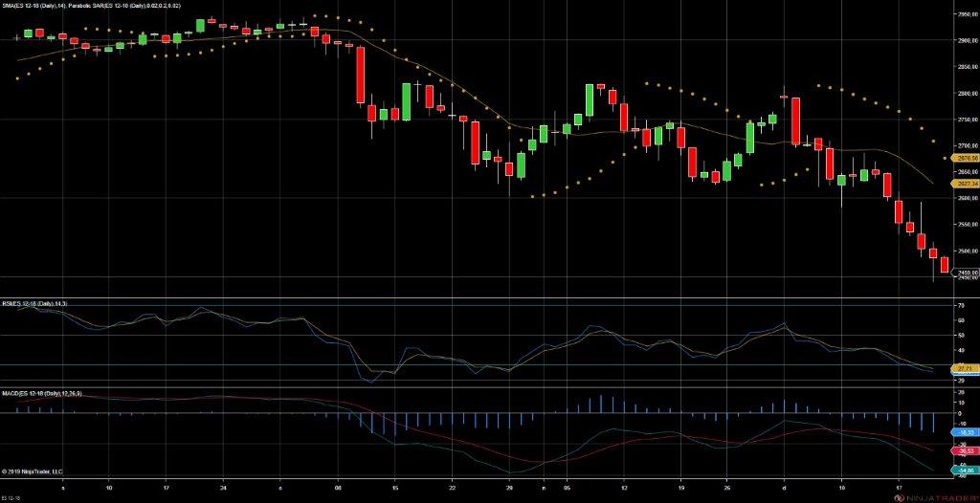Select the 2627.34 SMA price marker
Viewport: 980px width, 503px height.
point(963,184)
